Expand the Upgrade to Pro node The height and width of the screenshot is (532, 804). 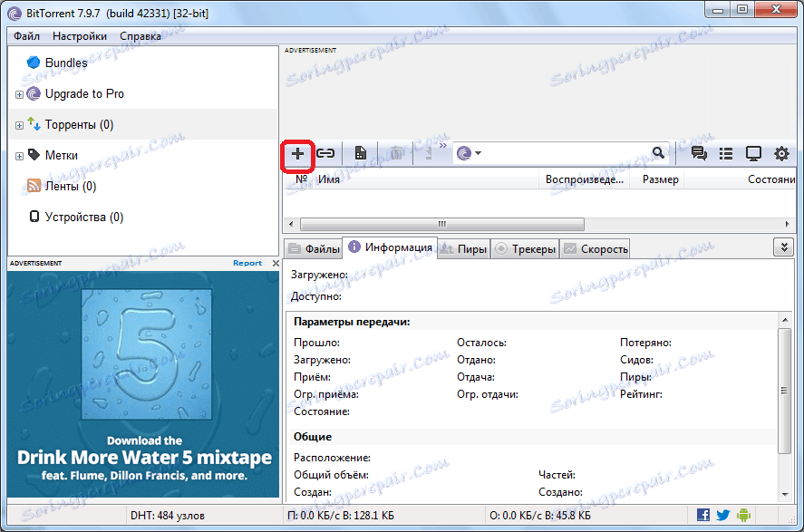(x=19, y=94)
